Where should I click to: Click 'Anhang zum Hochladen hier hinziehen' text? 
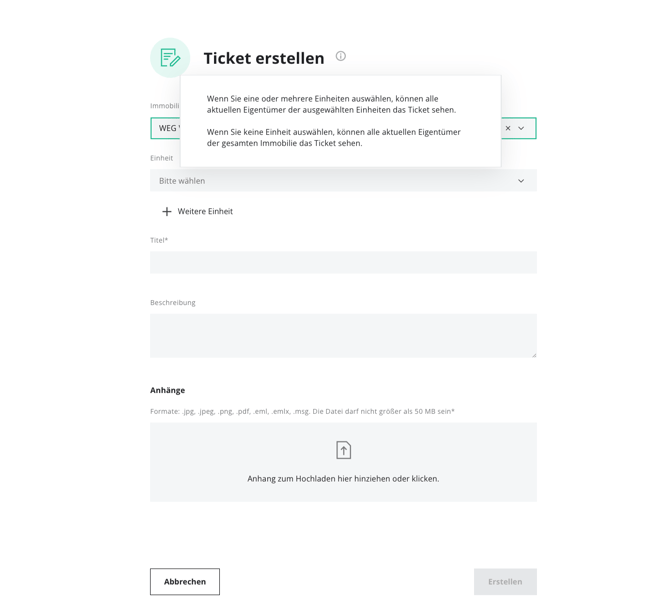(343, 479)
